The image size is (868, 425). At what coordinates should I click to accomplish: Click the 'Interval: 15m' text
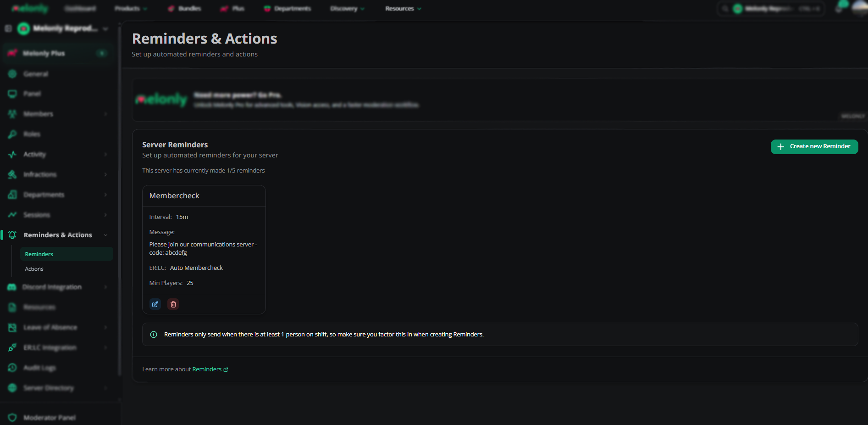click(169, 217)
